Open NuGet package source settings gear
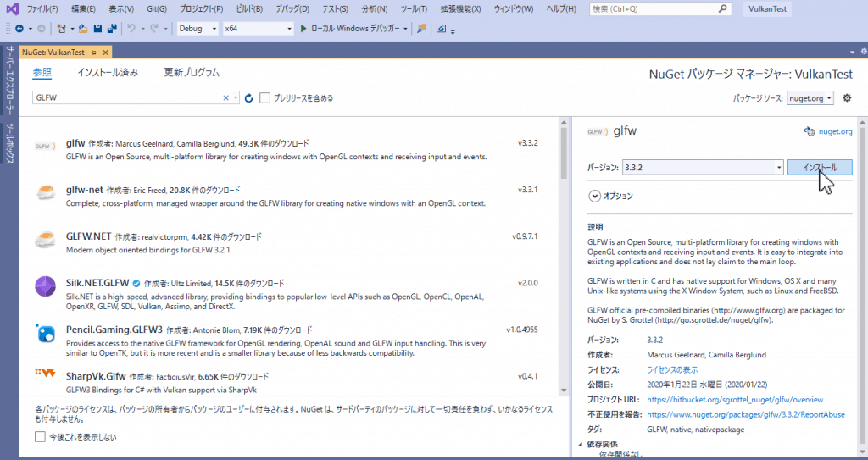The height and width of the screenshot is (460, 868). pyautogui.click(x=847, y=98)
